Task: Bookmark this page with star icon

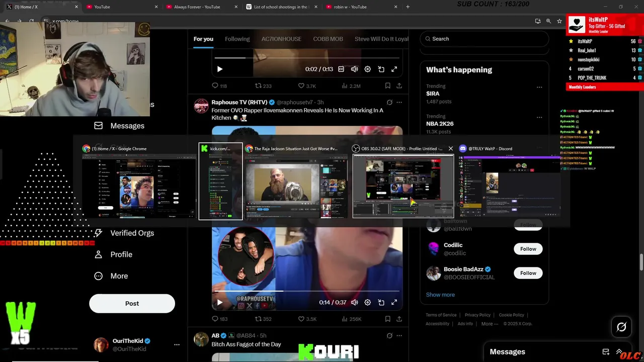Action: coord(559,21)
